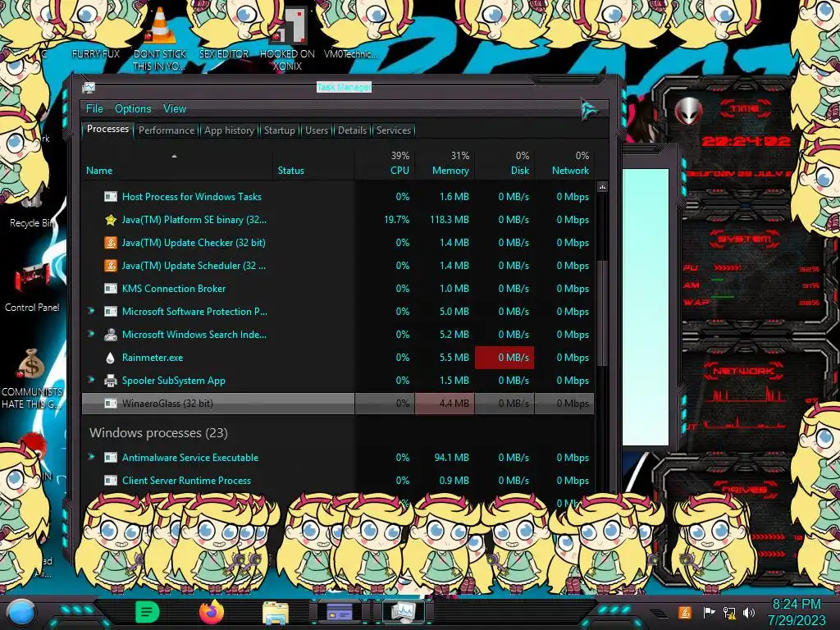Switch to the Details tab
The image size is (840, 630).
point(352,130)
